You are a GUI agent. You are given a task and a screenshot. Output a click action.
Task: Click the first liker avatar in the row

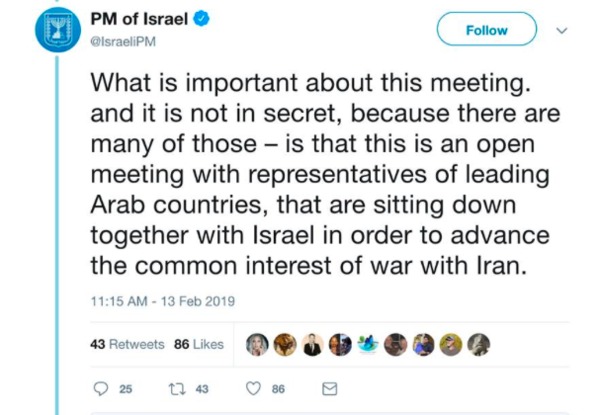tap(258, 343)
